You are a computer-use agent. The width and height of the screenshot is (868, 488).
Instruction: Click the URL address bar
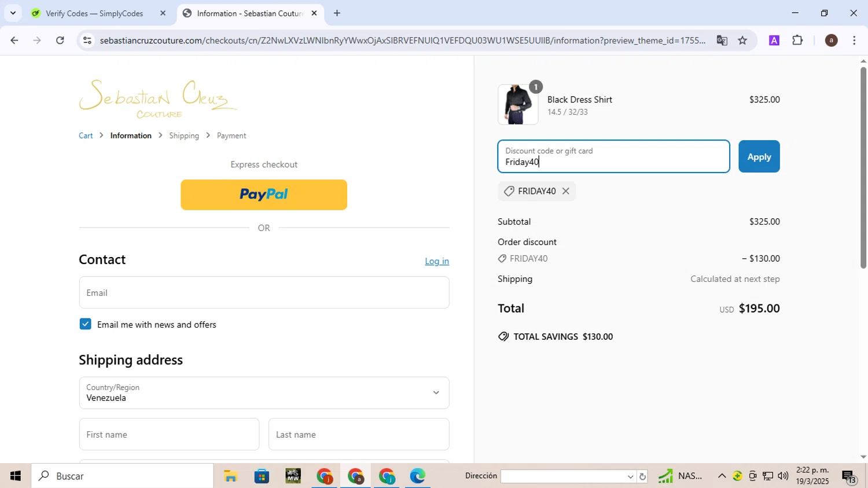coord(402,41)
